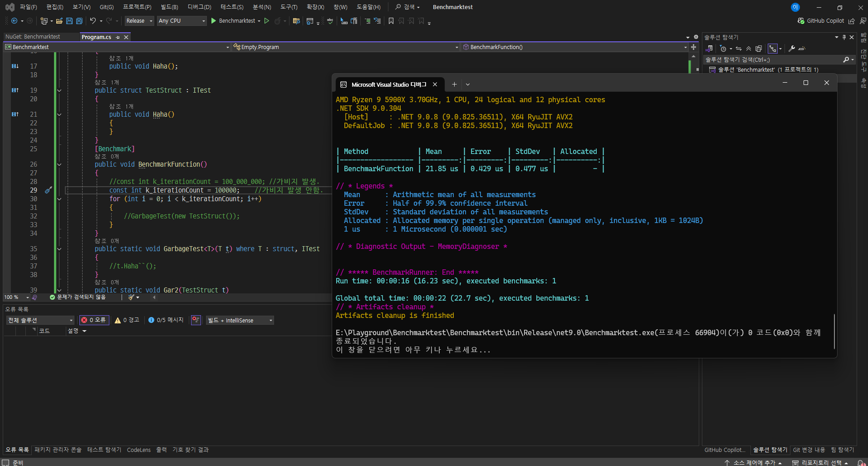
Task: Click Show All Files in Solution Explorer
Action: click(x=759, y=49)
